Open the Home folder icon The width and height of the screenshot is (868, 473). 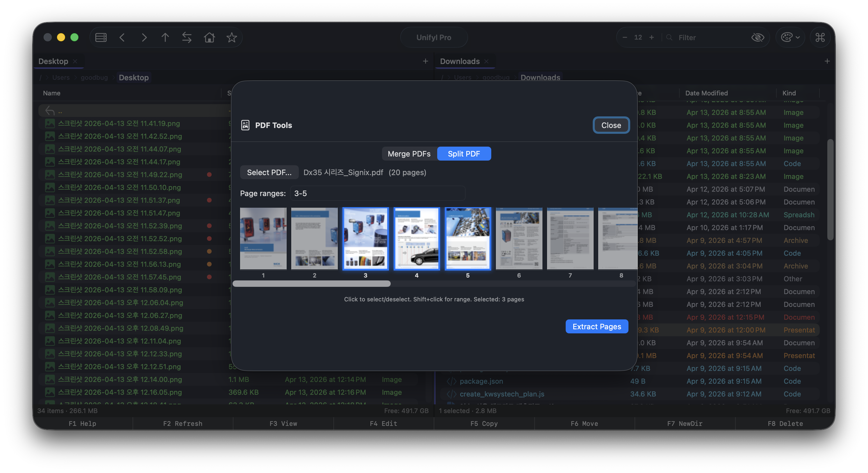tap(209, 38)
